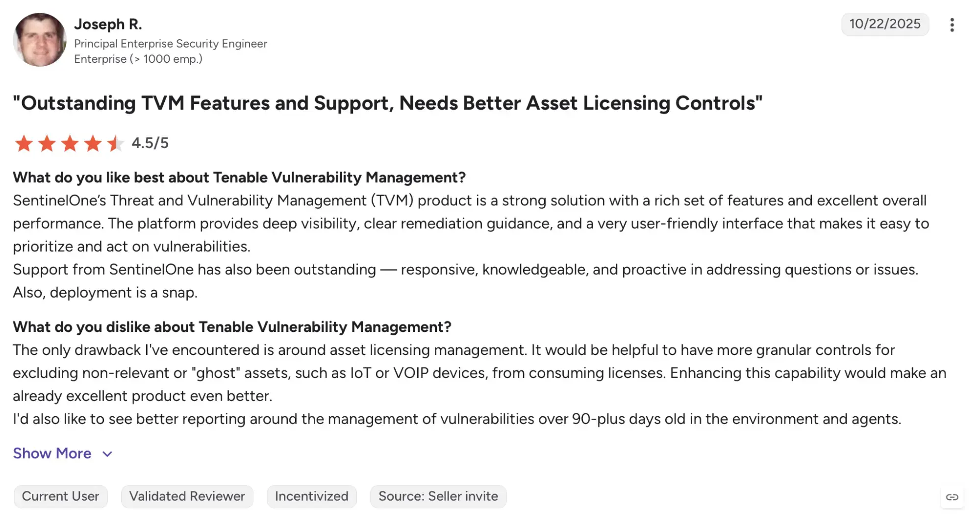The width and height of the screenshot is (980, 529).
Task: Click the fourth rating star
Action: (x=93, y=144)
